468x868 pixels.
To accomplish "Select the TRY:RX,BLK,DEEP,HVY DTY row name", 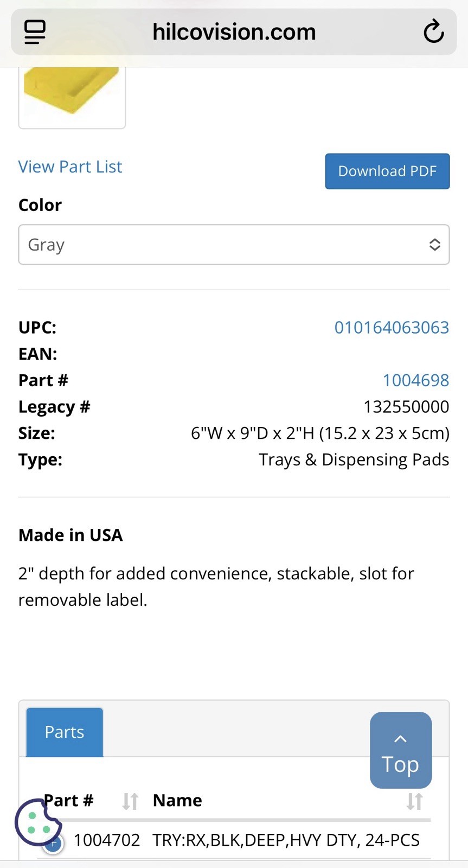I will tap(286, 840).
